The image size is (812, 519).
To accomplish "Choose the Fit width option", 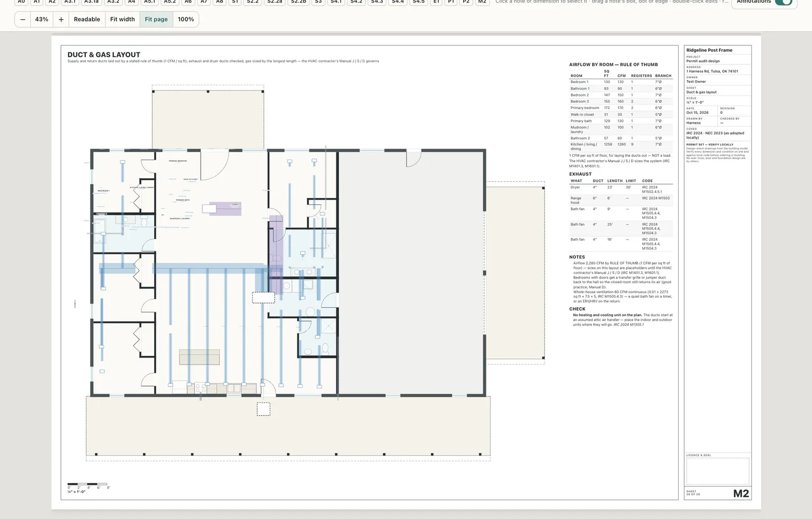I will point(122,19).
